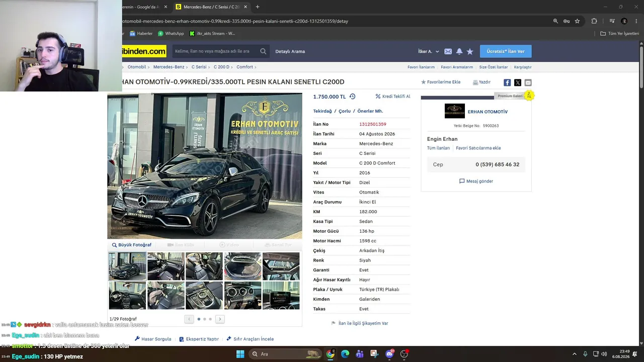Image resolution: width=644 pixels, height=362 pixels.
Task: Open Discord from the taskbar
Action: 389,354
